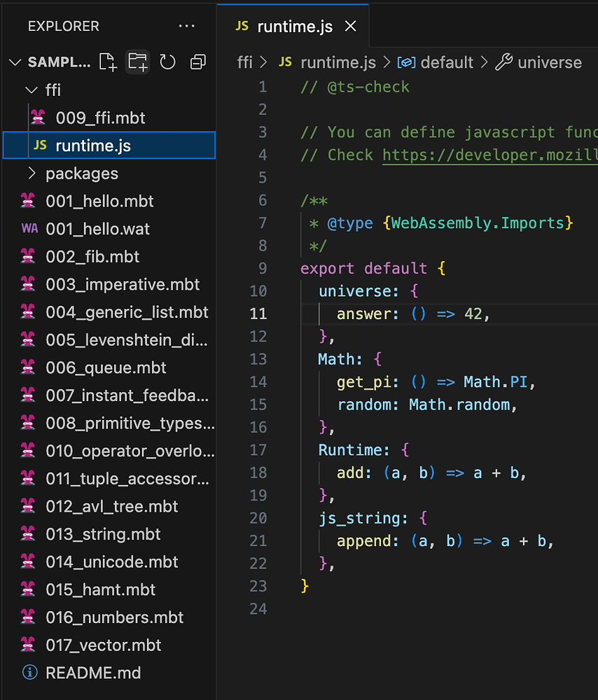
Task: Click the New Folder icon in Explorer
Action: [137, 62]
